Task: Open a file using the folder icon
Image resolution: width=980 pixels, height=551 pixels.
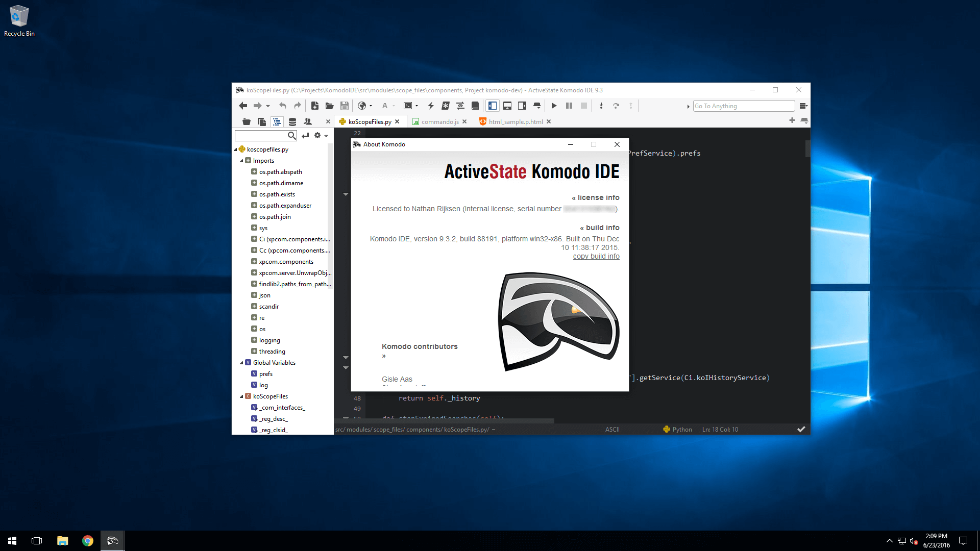Action: [x=330, y=106]
